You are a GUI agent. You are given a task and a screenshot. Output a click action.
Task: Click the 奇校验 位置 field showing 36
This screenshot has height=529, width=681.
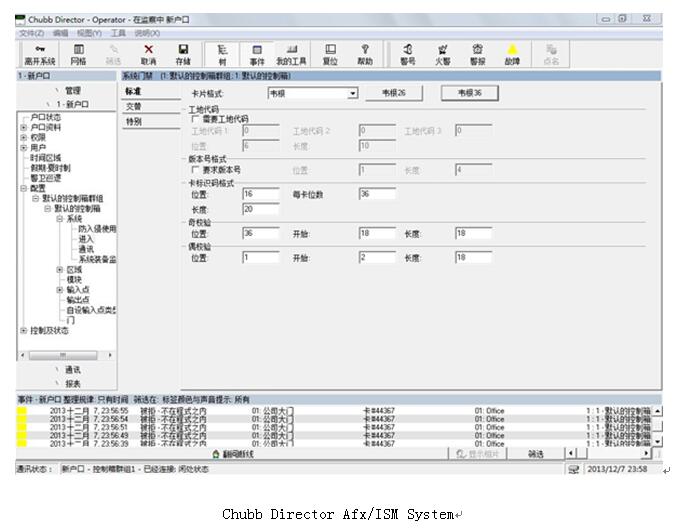[261, 233]
